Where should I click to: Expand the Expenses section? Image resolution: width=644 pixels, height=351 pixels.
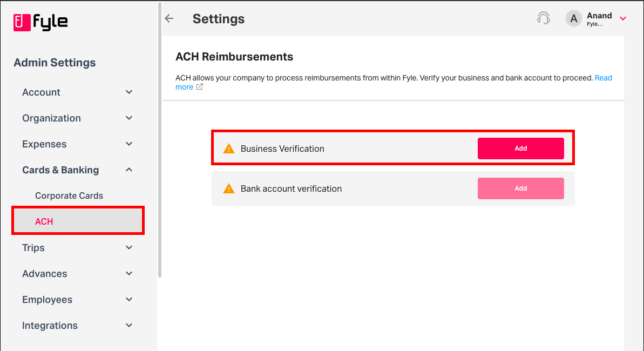pyautogui.click(x=129, y=144)
